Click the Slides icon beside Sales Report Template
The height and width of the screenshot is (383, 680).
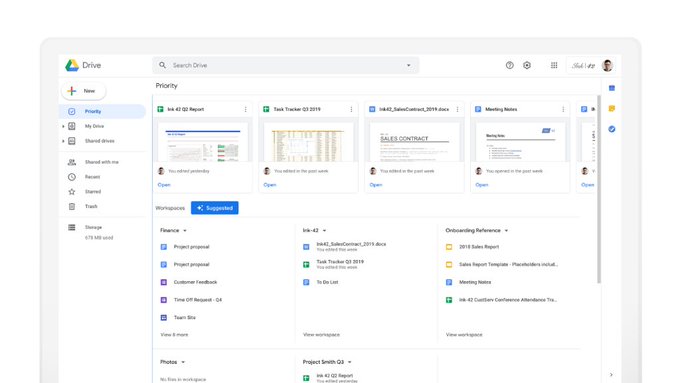point(449,265)
